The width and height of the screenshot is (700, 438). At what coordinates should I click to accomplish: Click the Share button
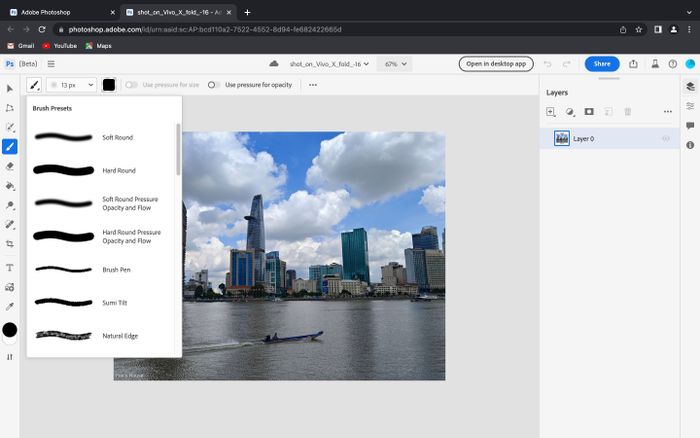click(602, 64)
